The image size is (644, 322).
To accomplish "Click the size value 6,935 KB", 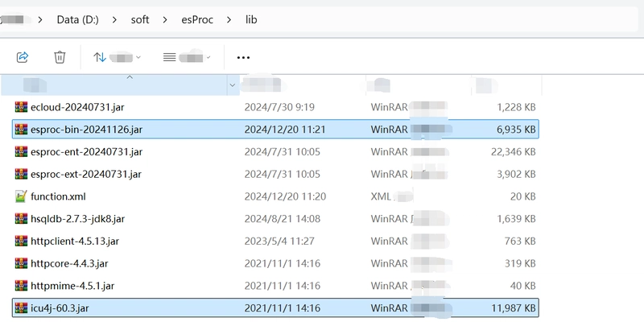I will click(x=516, y=130).
